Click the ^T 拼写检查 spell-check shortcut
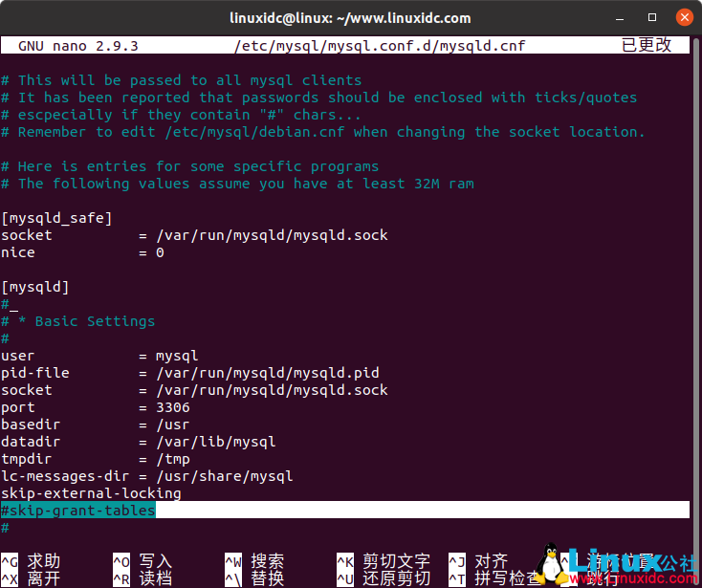This screenshot has height=588, width=702. 494,578
